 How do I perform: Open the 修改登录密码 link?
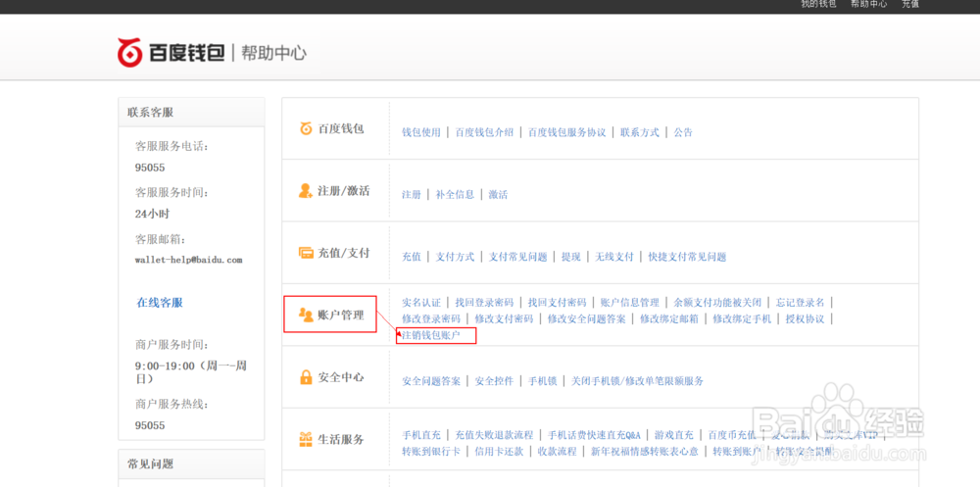click(431, 318)
